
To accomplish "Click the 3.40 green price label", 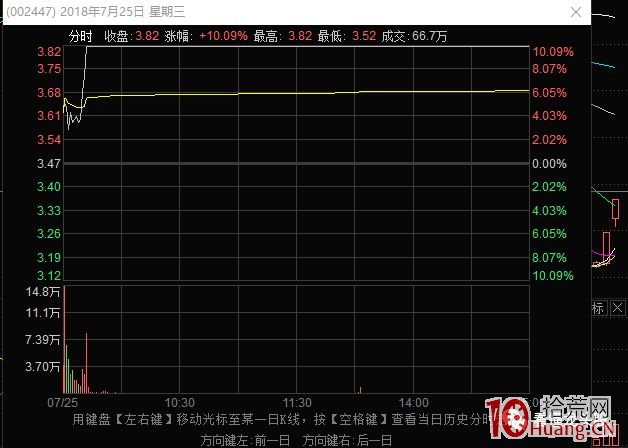I will click(x=49, y=187).
